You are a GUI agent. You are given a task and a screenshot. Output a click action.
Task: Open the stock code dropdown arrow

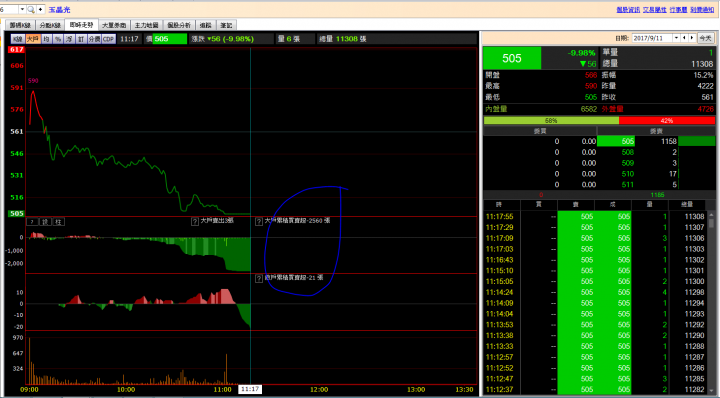(22, 9)
